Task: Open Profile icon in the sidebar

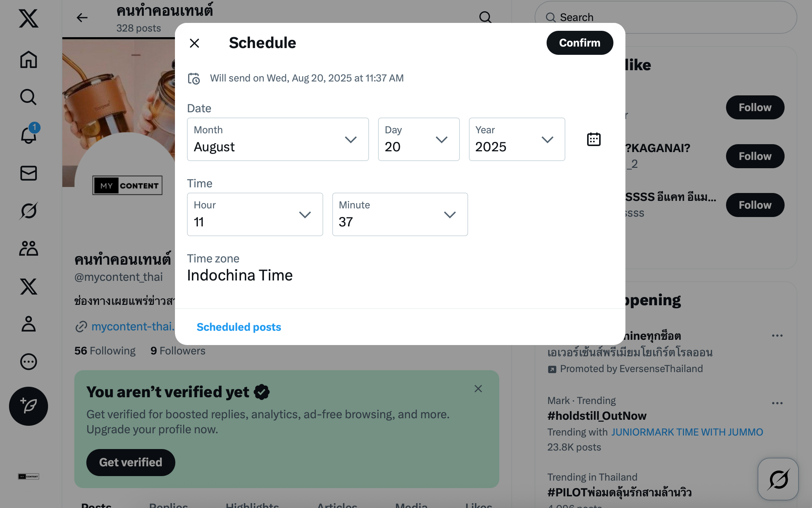Action: (x=29, y=324)
